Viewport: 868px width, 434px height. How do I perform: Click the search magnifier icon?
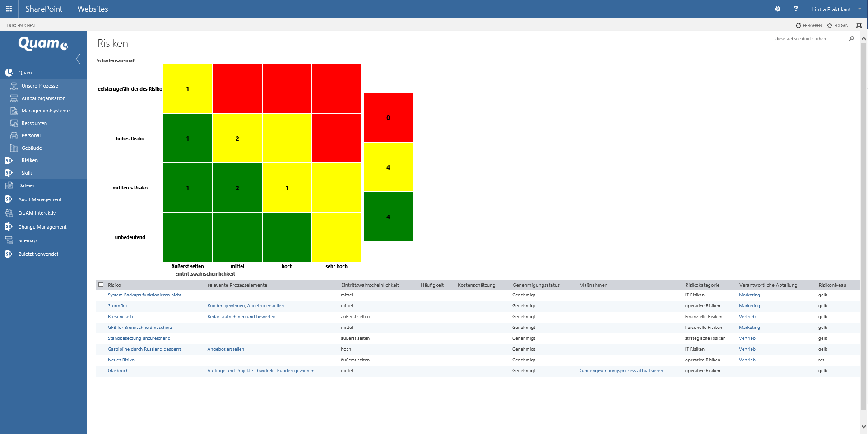851,39
